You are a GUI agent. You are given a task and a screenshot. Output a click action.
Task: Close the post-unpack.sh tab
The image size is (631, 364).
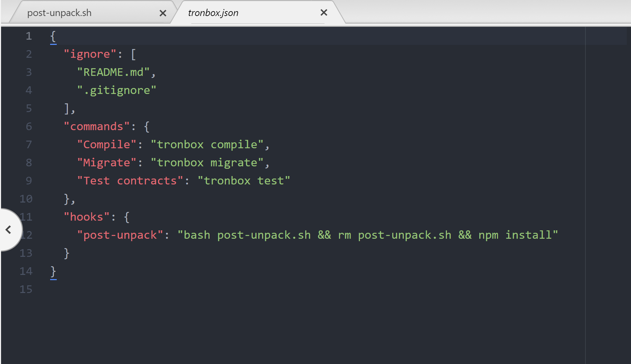point(163,13)
